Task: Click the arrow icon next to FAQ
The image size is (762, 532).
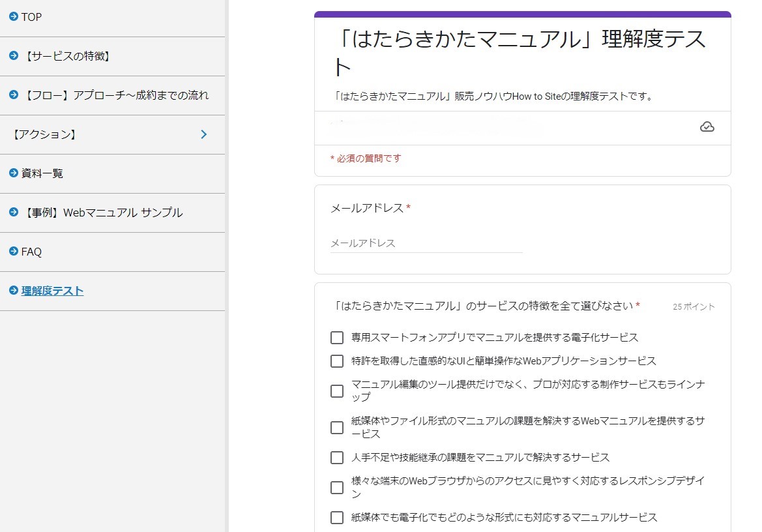Action: coord(13,252)
